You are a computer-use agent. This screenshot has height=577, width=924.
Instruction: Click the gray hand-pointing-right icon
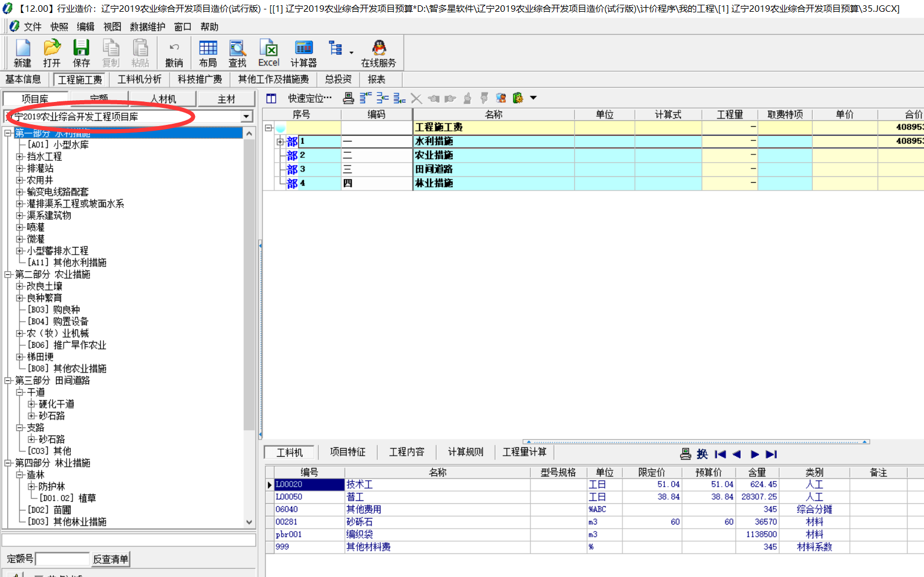(451, 98)
